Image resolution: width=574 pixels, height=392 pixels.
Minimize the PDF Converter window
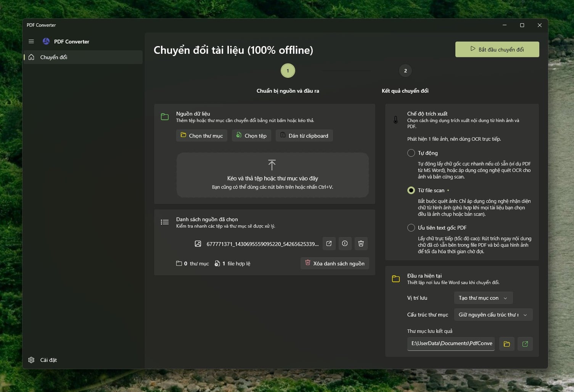click(505, 25)
